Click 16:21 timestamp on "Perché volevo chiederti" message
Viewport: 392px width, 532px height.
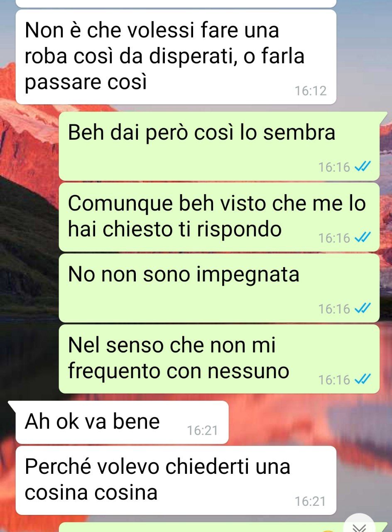[310, 502]
